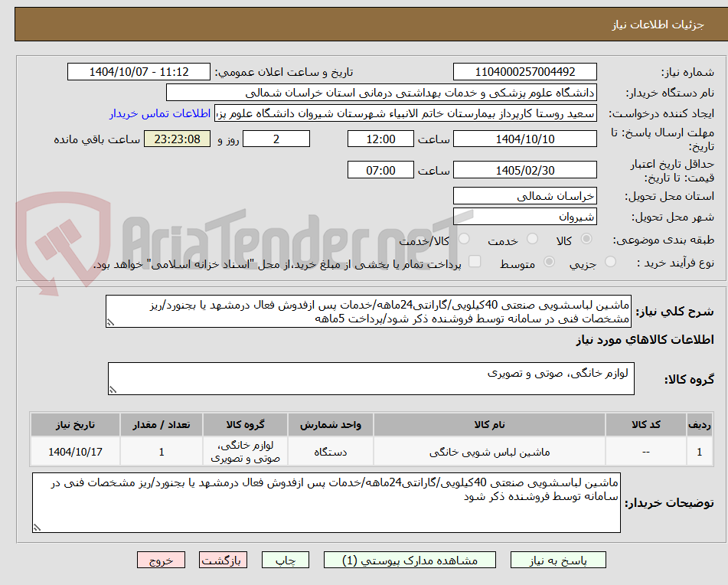Click the خراسان شمالی delivery province field
Screen dimensions: 728x585
(x=524, y=196)
